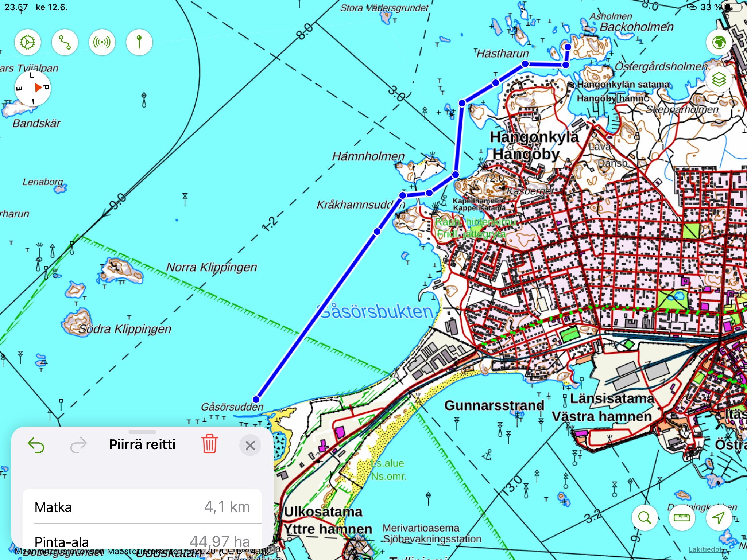
Task: Tap the Matka distance row
Action: pos(142,507)
